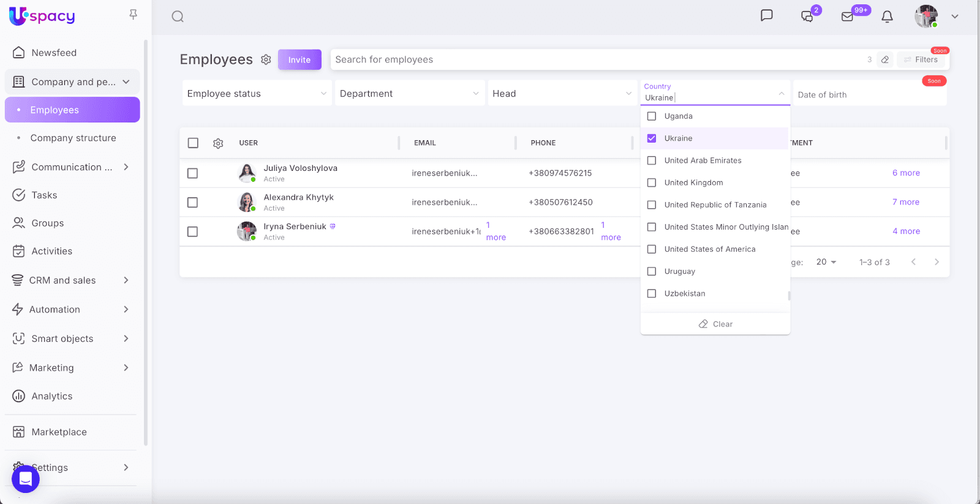Click the Invite button
Viewport: 980px width, 504px height.
click(x=300, y=60)
